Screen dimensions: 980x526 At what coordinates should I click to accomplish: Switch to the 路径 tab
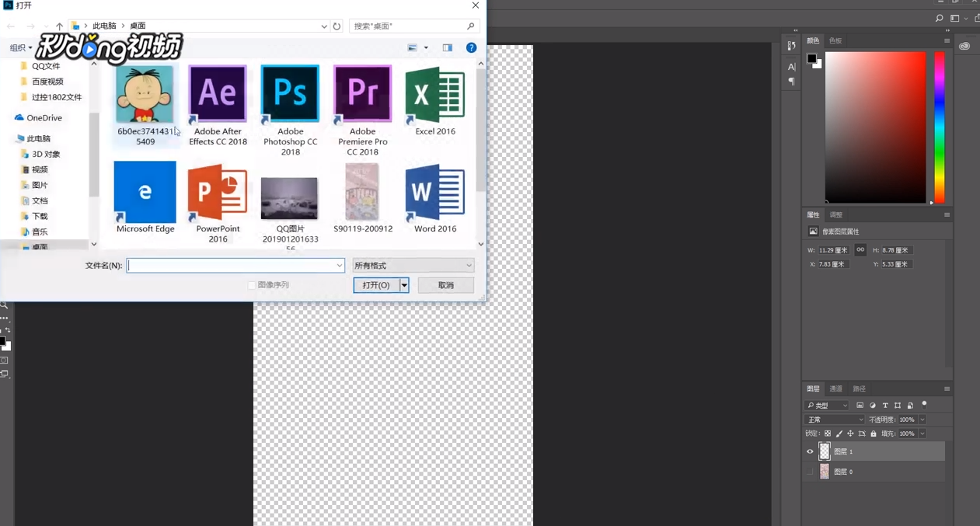[859, 388]
